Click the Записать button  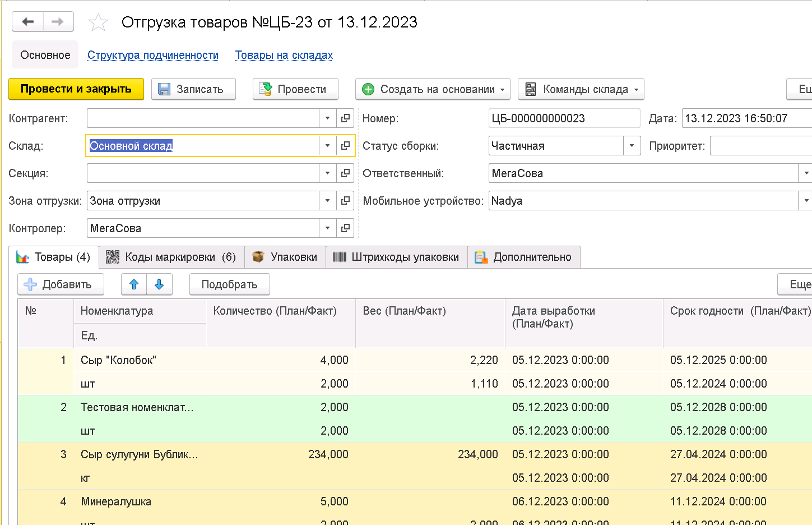193,89
